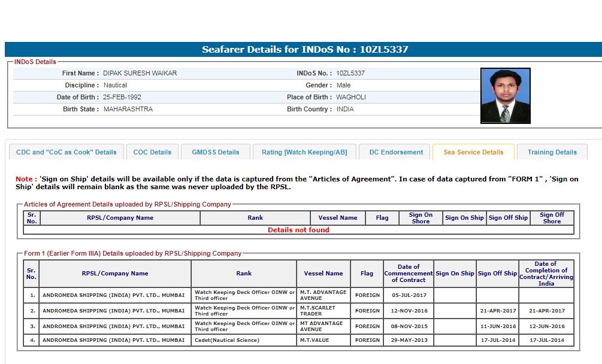Click the Seafarer Details page title banner
This screenshot has height=364, width=602.
click(305, 50)
